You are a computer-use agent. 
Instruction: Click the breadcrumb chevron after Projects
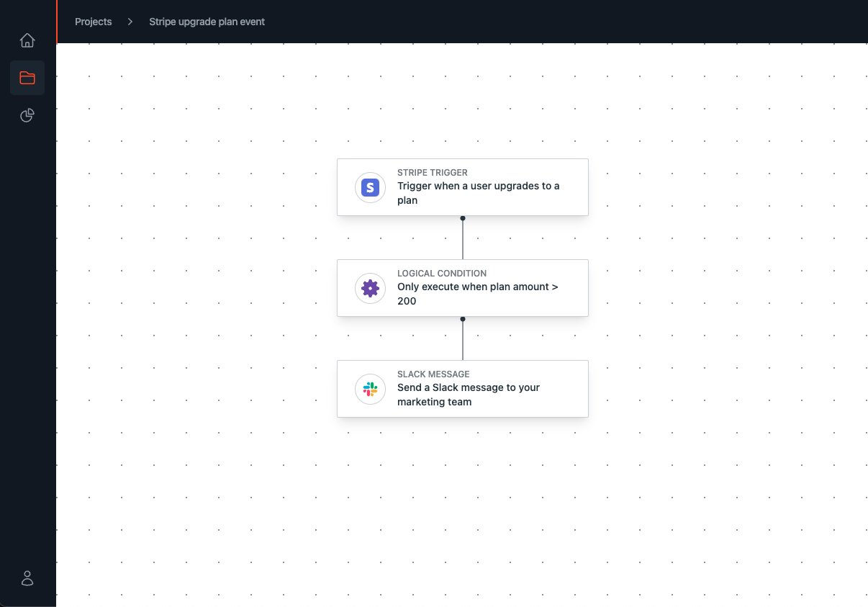[x=130, y=22]
